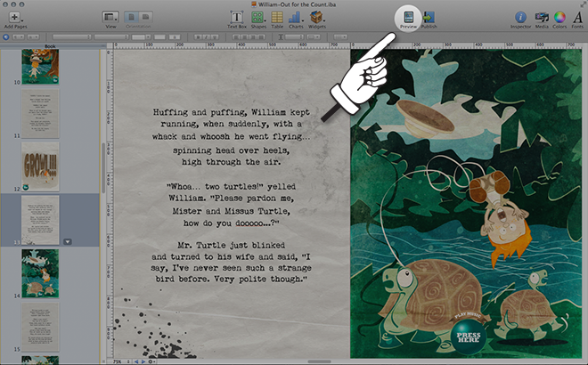The image size is (588, 365).
Task: Open the 75% zoom dropdown
Action: pos(121,361)
